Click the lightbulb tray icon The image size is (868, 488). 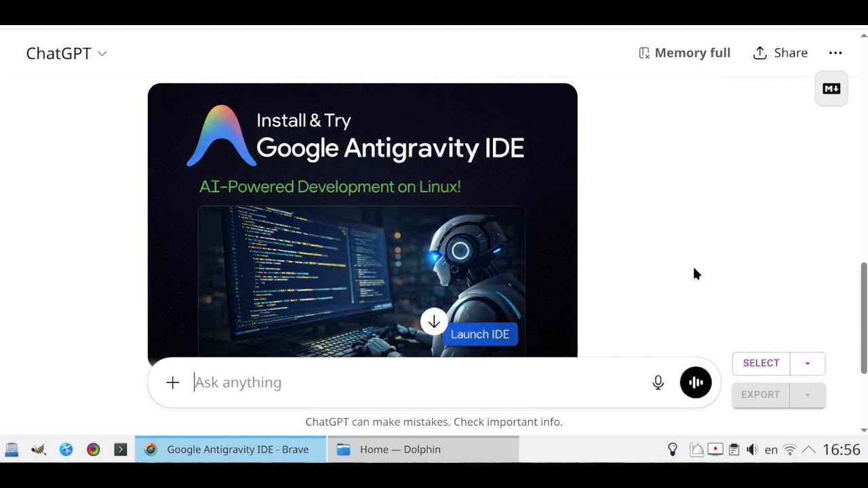673,449
